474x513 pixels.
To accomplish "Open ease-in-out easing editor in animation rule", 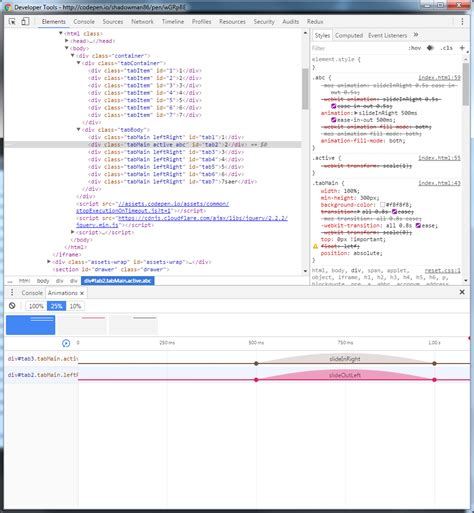I will point(333,120).
